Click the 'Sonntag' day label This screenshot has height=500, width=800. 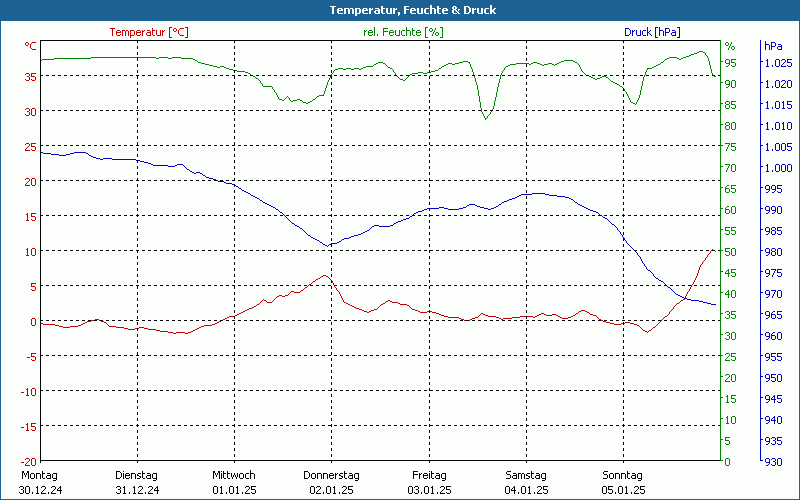point(622,475)
